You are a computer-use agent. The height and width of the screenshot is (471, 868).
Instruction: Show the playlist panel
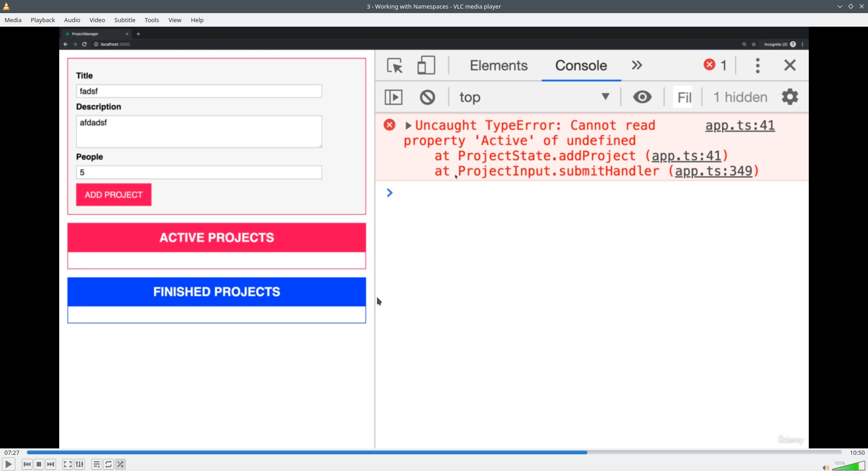pos(96,464)
